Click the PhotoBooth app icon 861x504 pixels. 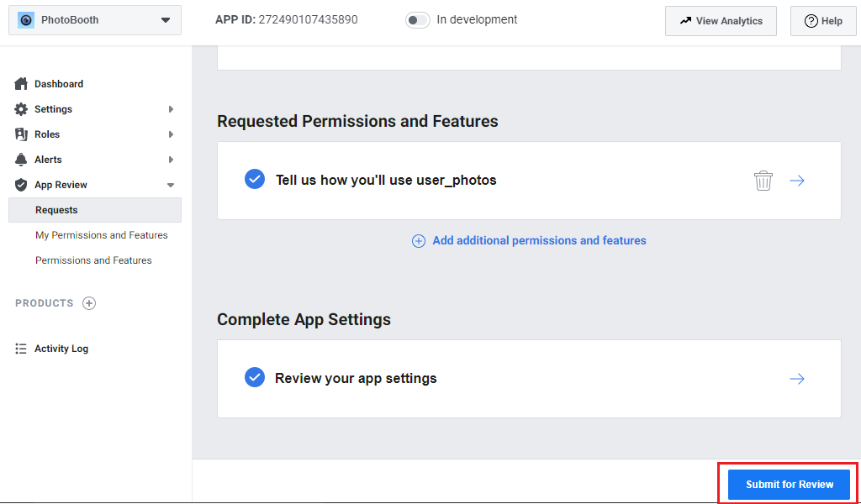coord(26,20)
